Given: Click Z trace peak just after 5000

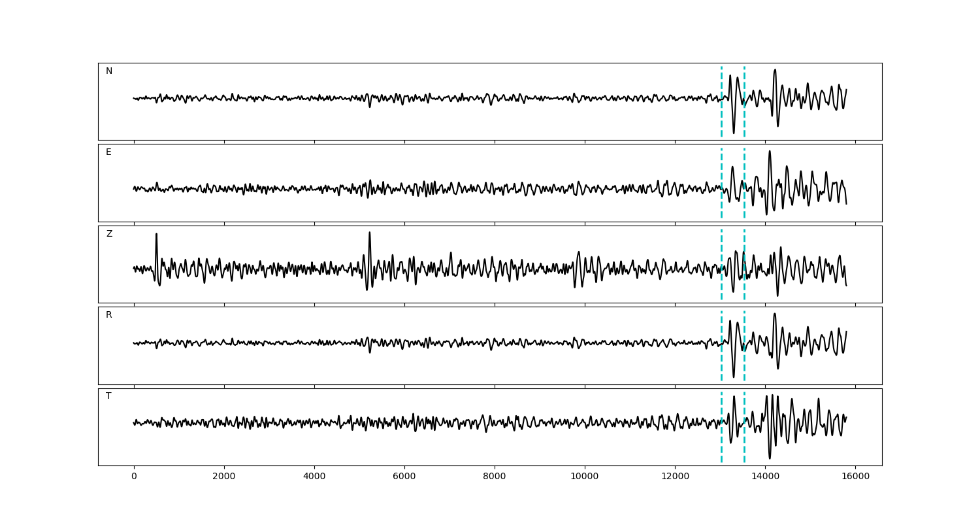Looking at the screenshot, I should pos(369,234).
